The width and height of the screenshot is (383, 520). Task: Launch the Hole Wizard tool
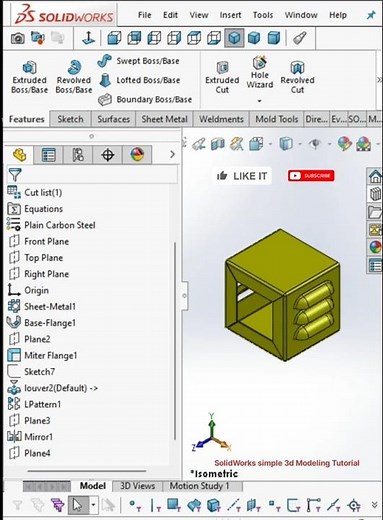point(260,73)
